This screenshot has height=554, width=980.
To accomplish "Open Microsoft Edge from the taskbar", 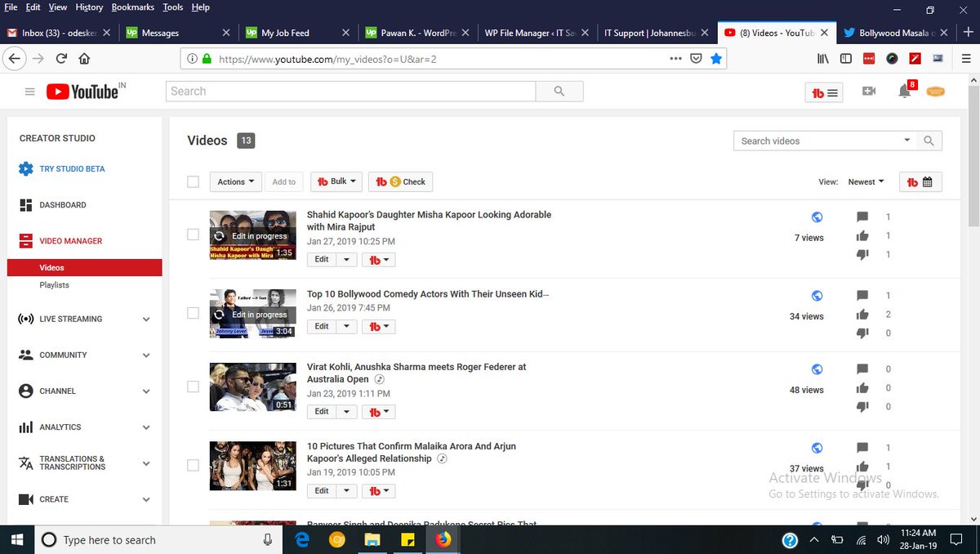I will [x=302, y=539].
